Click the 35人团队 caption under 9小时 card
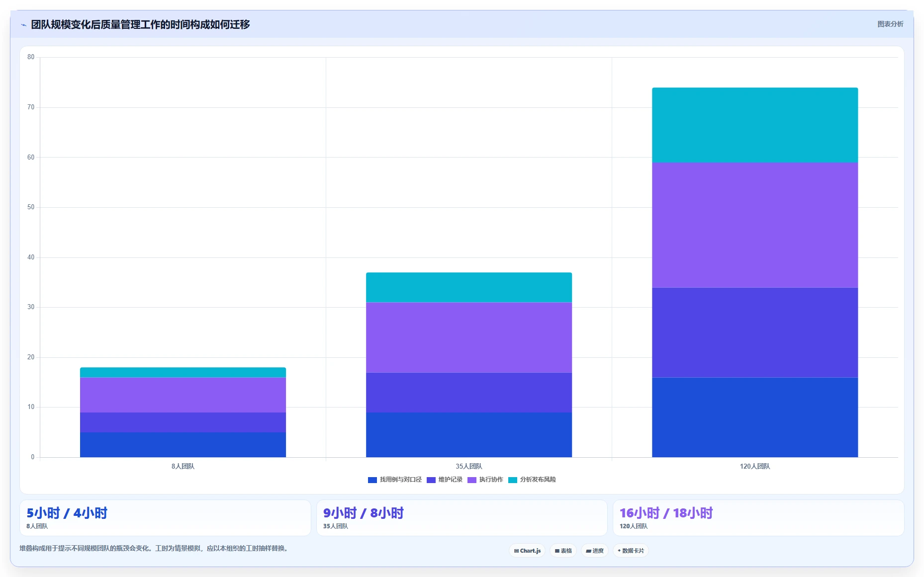The height and width of the screenshot is (577, 924). click(336, 526)
